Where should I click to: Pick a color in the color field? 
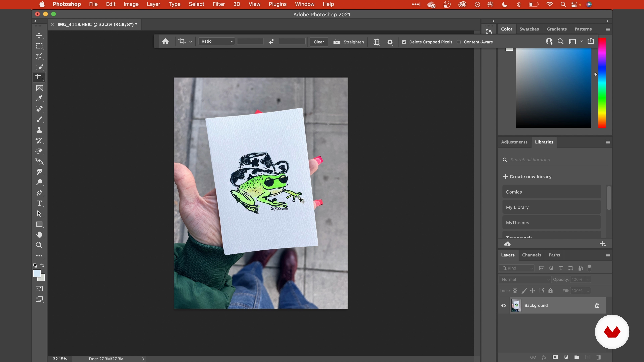coord(553,88)
